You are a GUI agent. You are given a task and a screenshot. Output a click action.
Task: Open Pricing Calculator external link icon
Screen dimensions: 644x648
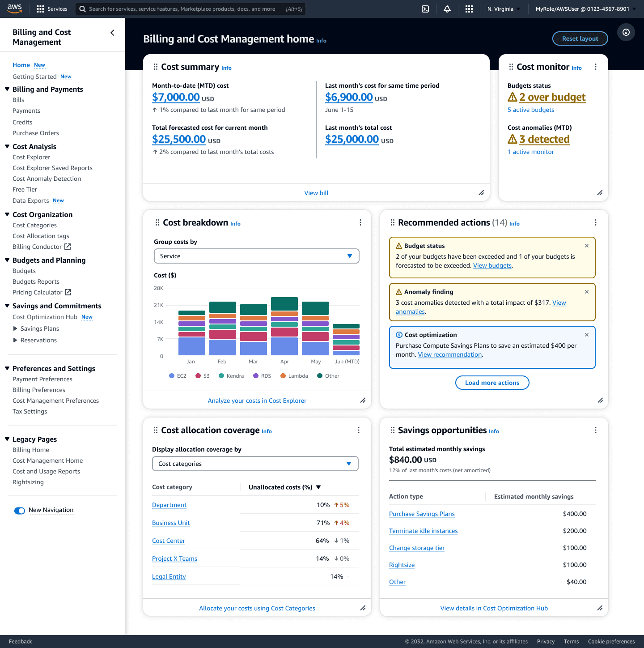[68, 292]
